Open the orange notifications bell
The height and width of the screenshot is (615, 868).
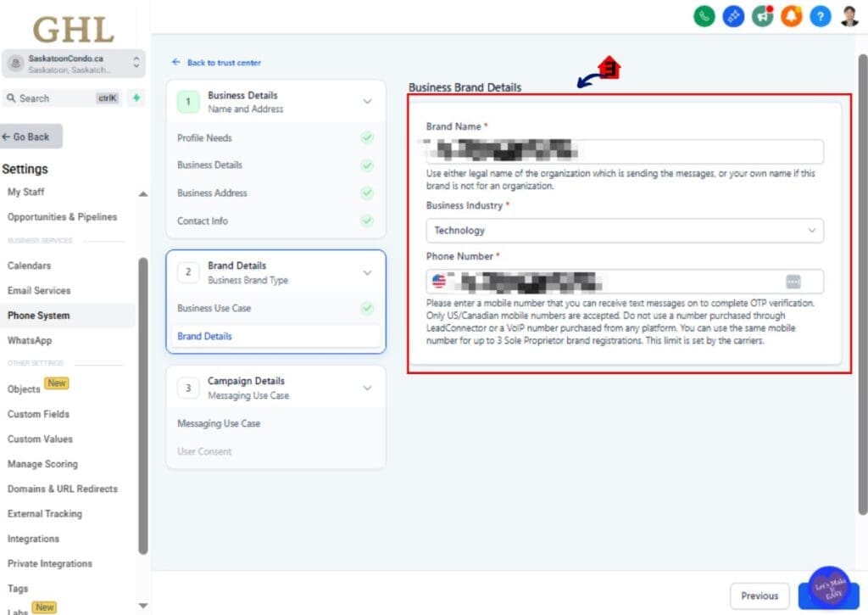[x=791, y=16]
